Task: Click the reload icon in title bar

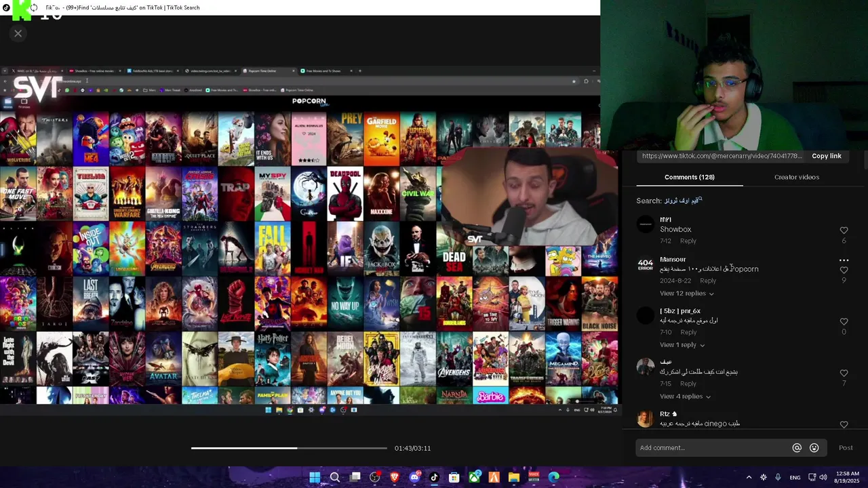Action: (33, 7)
